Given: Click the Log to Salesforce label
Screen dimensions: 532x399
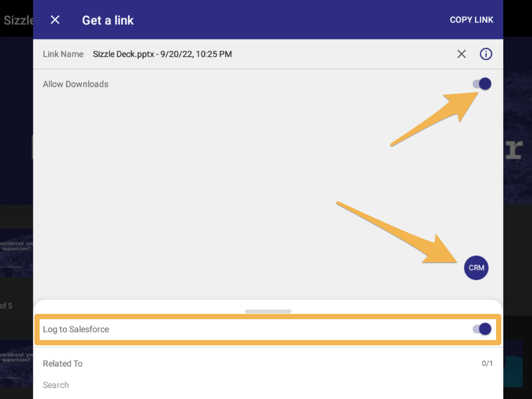Looking at the screenshot, I should point(76,329).
